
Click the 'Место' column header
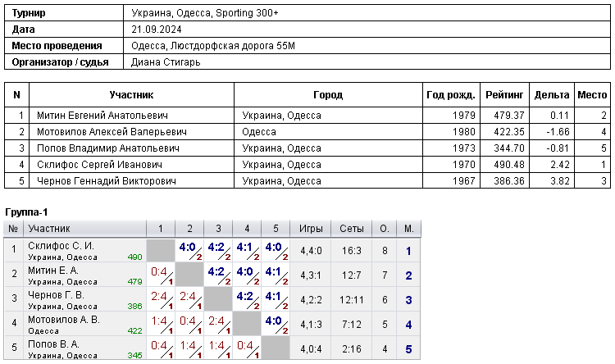click(x=592, y=95)
